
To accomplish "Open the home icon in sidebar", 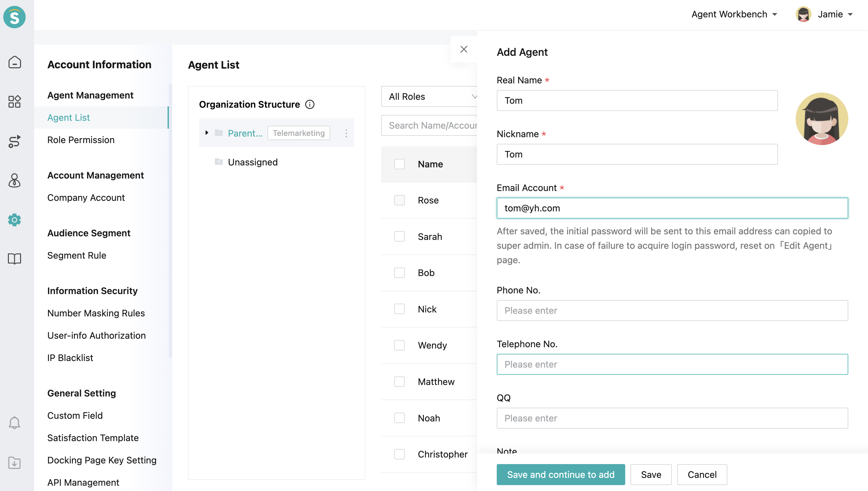I will (14, 62).
